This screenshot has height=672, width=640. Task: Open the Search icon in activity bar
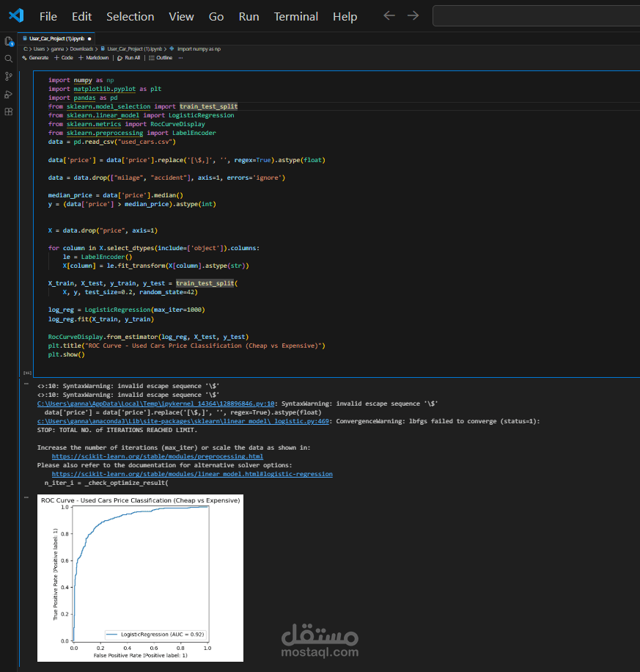(8, 59)
